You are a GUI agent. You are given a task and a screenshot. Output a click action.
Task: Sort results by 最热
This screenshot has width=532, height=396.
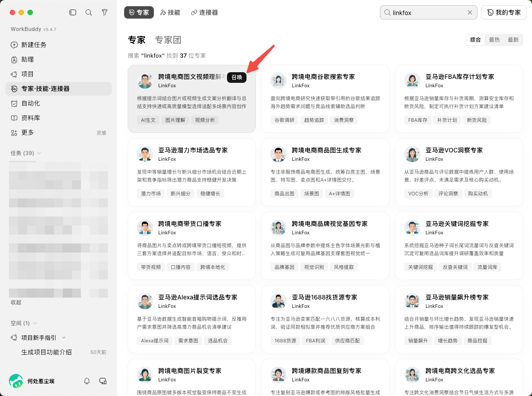(494, 39)
